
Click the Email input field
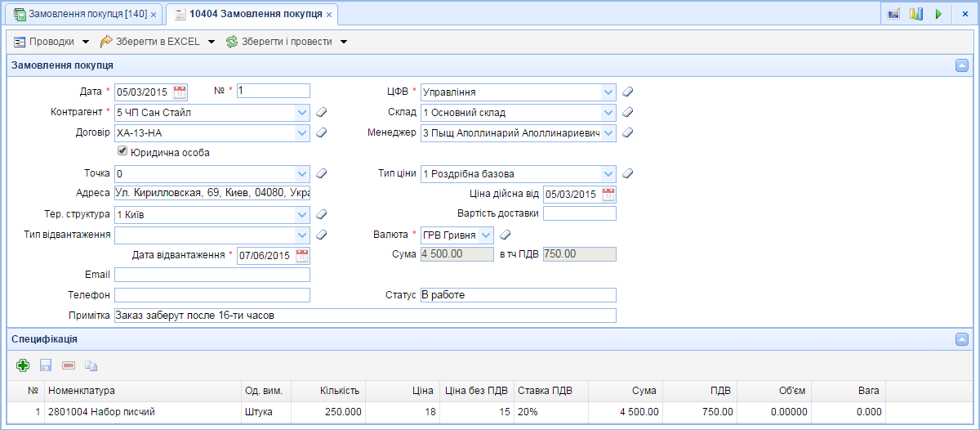click(x=212, y=275)
